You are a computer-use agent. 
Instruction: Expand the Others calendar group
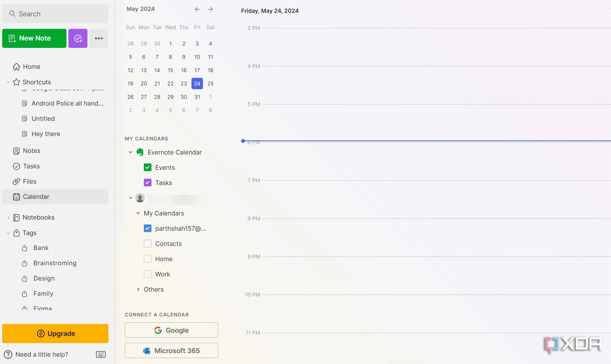(x=138, y=289)
